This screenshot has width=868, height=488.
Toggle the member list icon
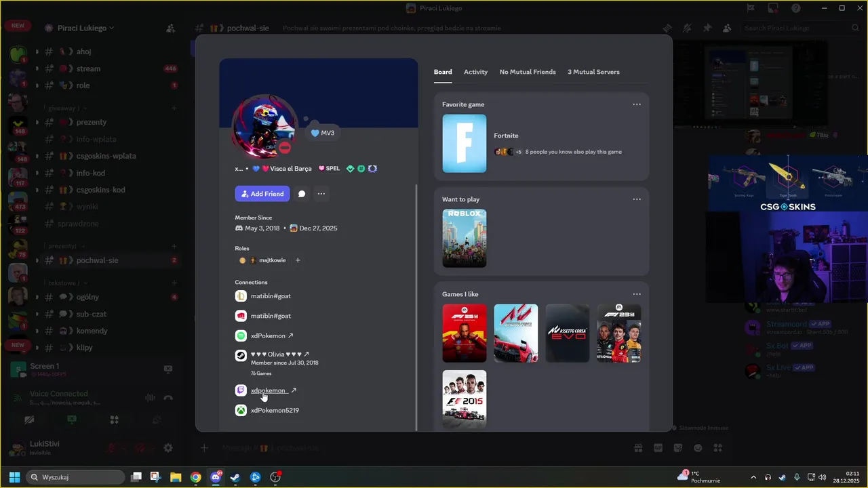click(727, 28)
